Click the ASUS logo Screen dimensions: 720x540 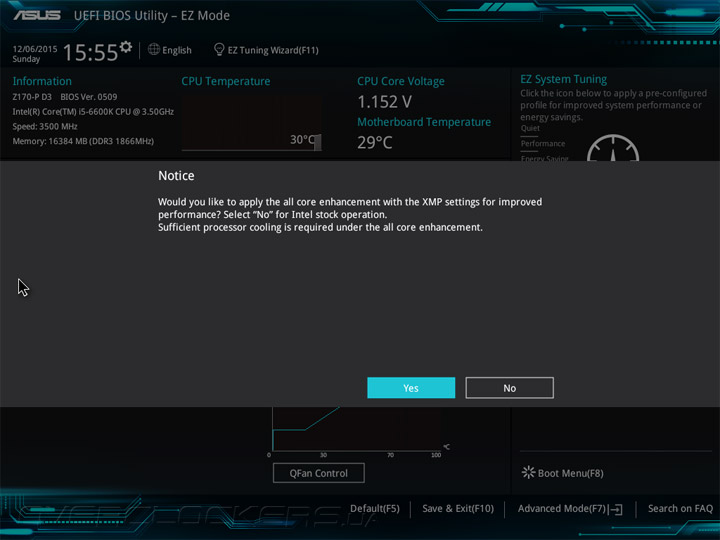[37, 15]
